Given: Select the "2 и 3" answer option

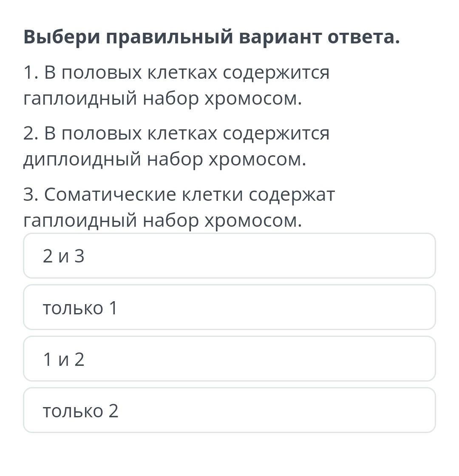Looking at the screenshot, I should tap(229, 256).
